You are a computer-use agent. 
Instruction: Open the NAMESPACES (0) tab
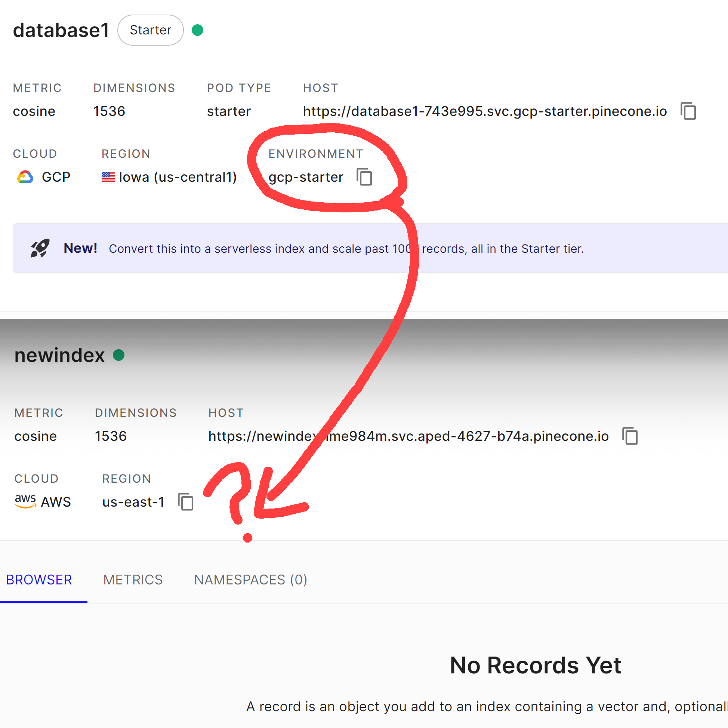point(251,580)
